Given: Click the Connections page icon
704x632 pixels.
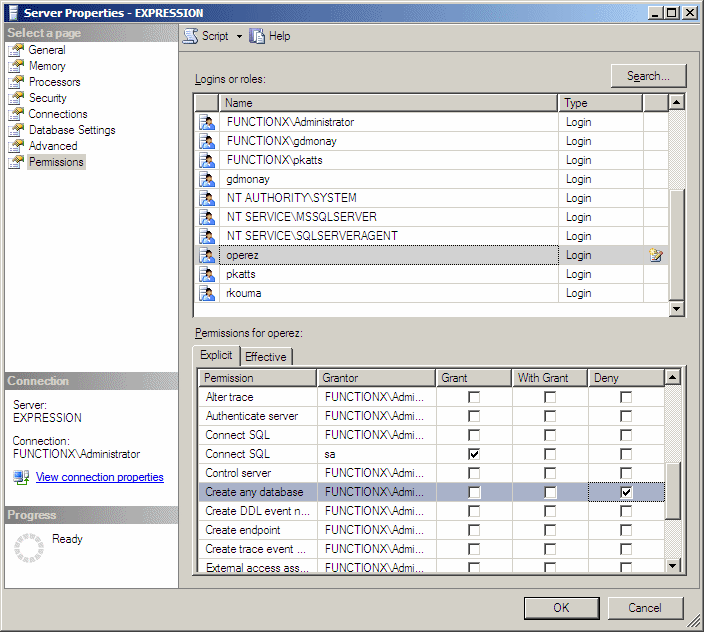Looking at the screenshot, I should pyautogui.click(x=16, y=114).
